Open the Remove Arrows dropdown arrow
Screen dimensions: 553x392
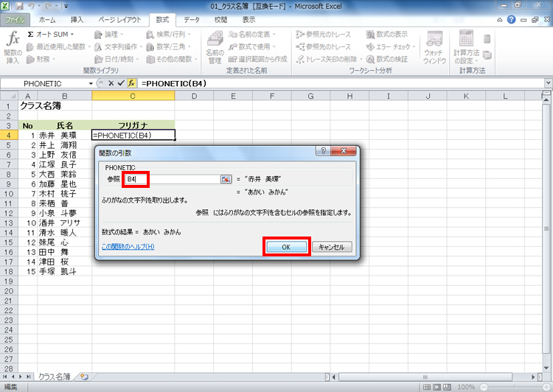(361, 59)
